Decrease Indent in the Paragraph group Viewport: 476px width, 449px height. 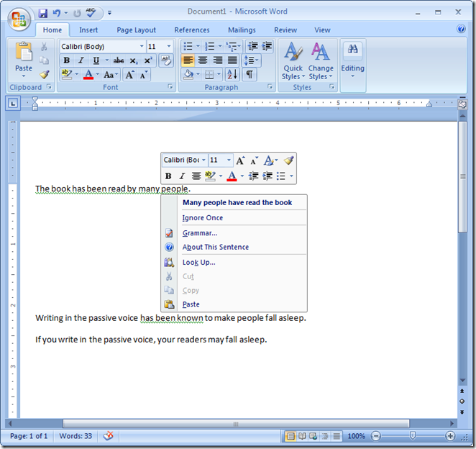click(x=252, y=46)
